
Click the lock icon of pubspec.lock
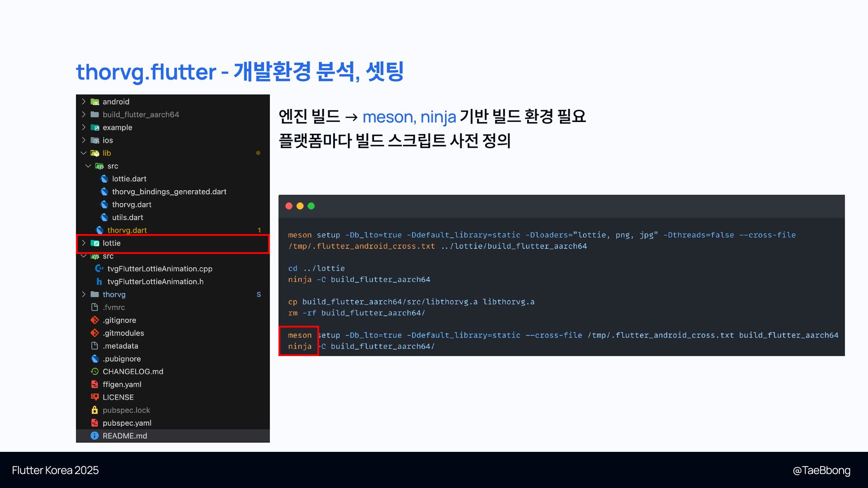coord(94,410)
